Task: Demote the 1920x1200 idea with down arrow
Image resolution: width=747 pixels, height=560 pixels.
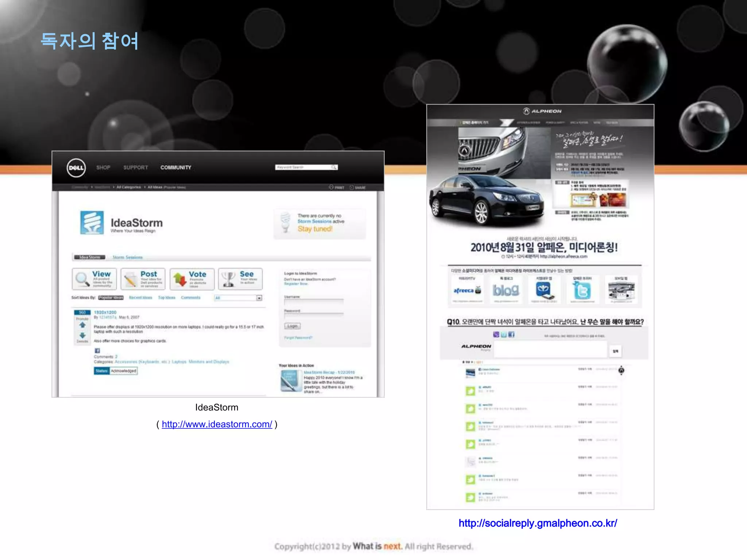Action: [82, 335]
